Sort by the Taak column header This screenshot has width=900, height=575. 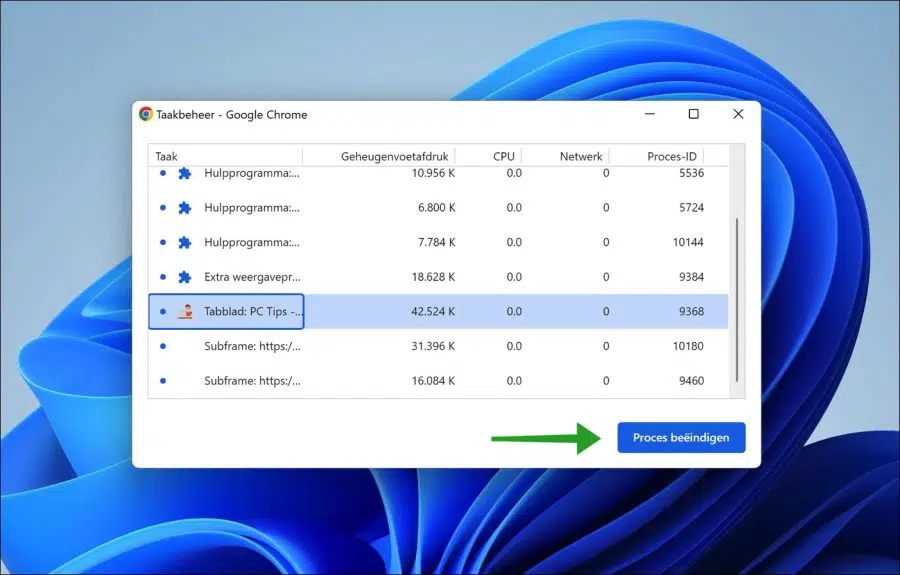point(226,156)
